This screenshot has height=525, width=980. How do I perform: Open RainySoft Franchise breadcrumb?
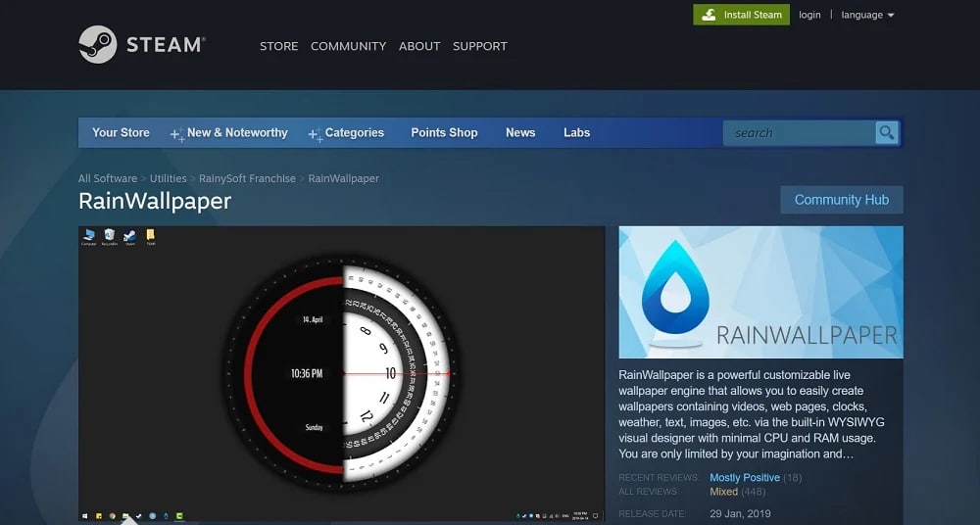[248, 178]
